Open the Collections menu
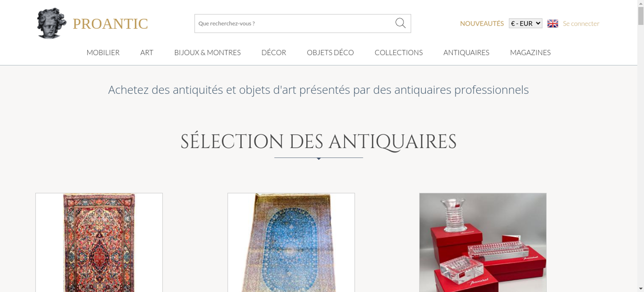This screenshot has width=644, height=292. [x=399, y=52]
